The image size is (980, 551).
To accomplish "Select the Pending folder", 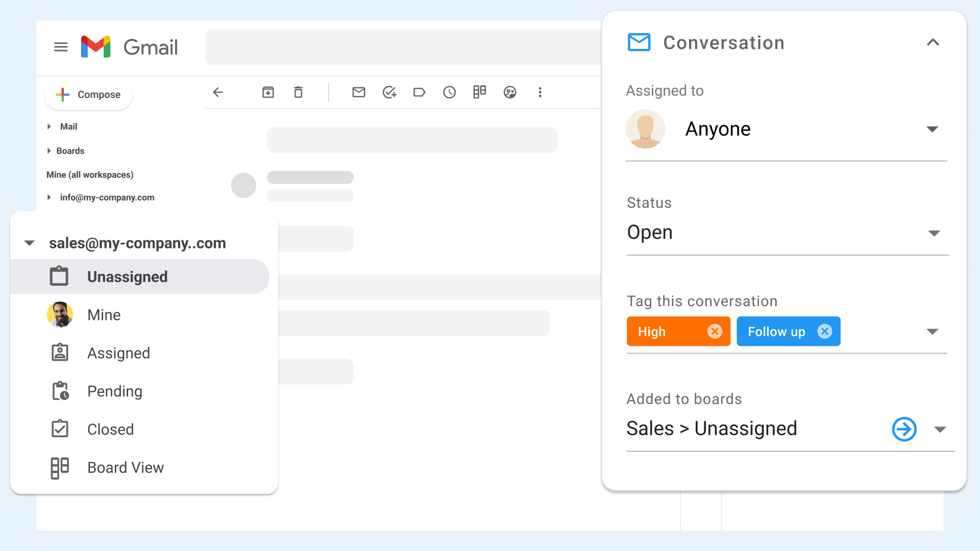I will click(x=114, y=391).
